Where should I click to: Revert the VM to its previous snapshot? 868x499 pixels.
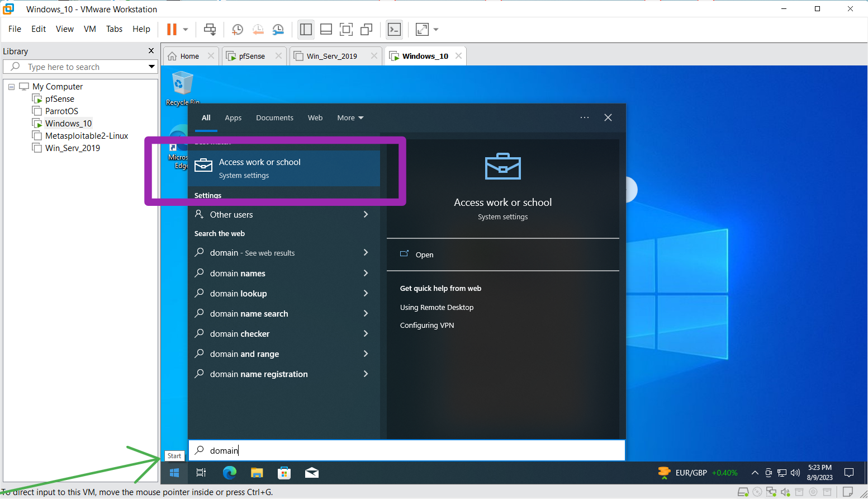258,29
